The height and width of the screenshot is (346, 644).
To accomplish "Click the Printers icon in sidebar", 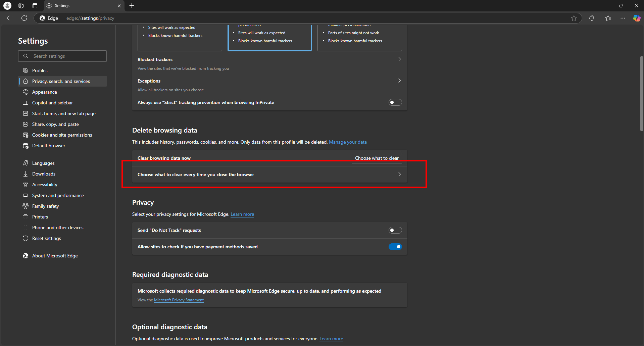I will point(26,217).
